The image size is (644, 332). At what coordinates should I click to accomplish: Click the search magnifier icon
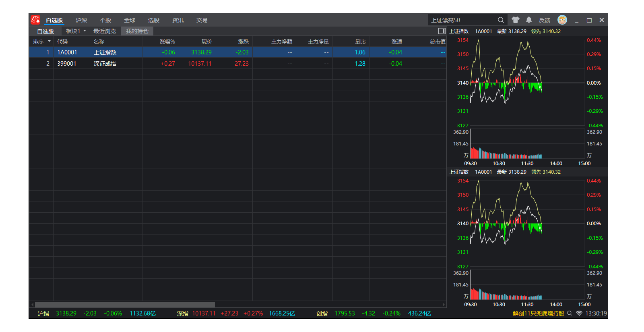tap(501, 20)
